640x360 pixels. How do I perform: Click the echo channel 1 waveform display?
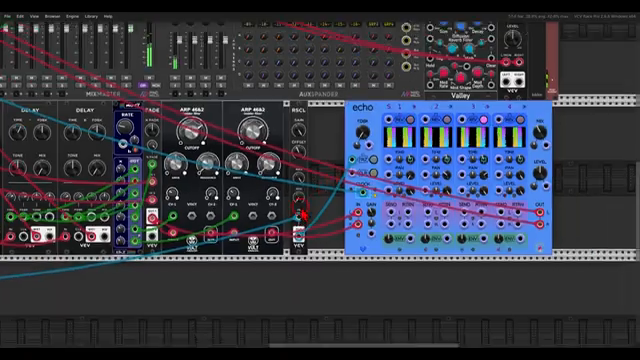(x=399, y=137)
